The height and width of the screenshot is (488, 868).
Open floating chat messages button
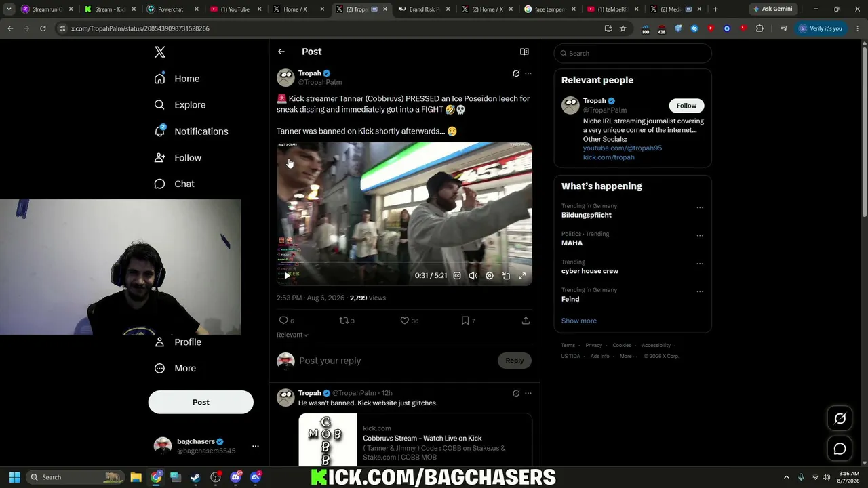tap(840, 449)
